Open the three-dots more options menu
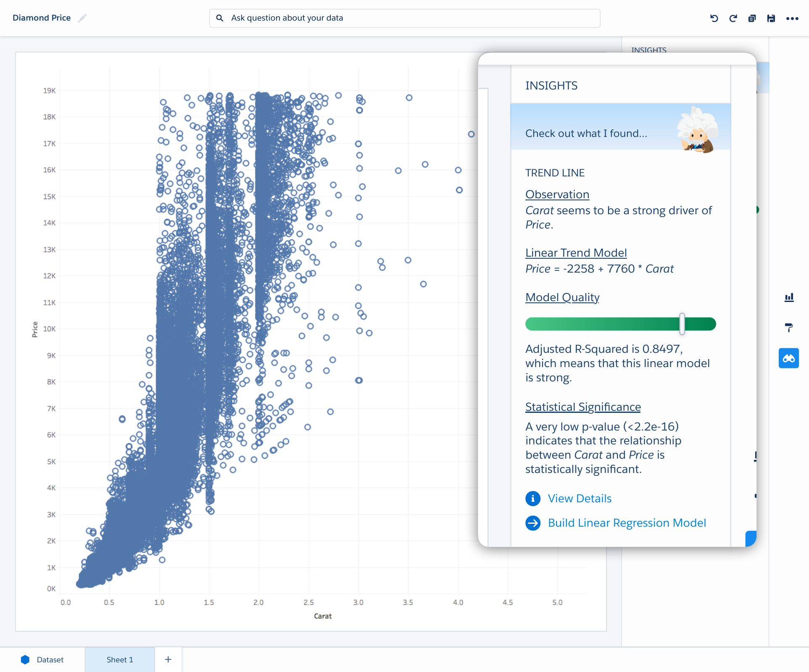Screen dimensions: 809x672 click(792, 18)
